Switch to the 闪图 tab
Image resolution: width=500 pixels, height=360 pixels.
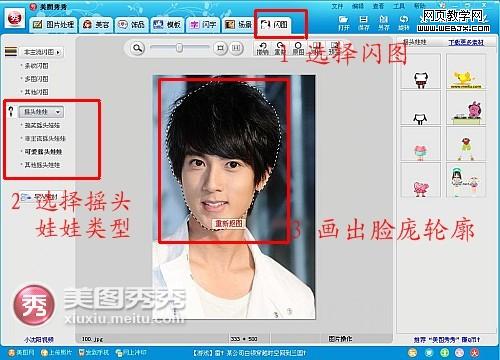pyautogui.click(x=274, y=24)
